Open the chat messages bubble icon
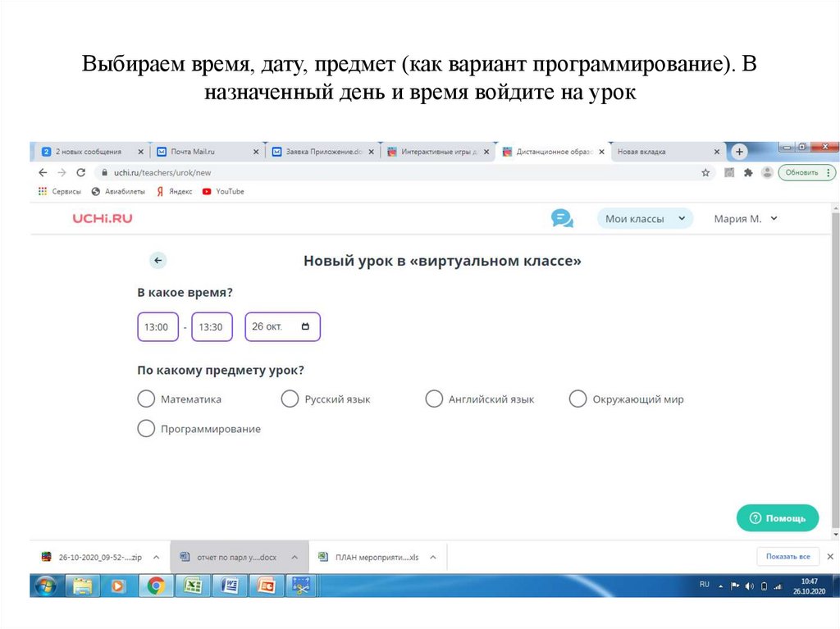840x629 pixels. pyautogui.click(x=562, y=219)
